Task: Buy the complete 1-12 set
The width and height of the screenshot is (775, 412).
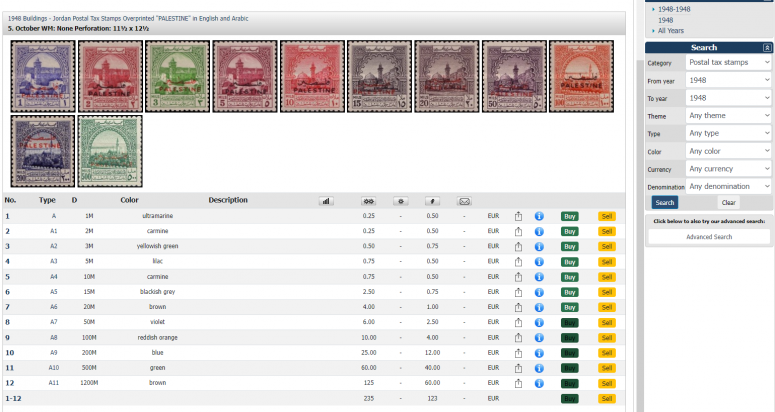Action: [569, 399]
